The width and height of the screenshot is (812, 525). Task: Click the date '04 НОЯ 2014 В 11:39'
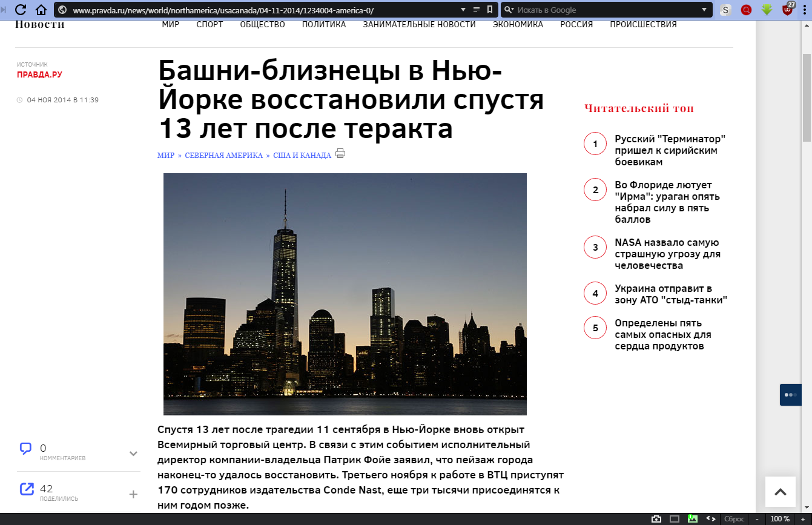[62, 100]
